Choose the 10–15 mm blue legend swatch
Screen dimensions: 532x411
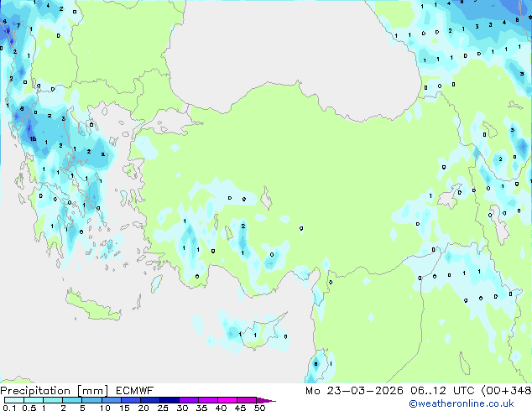[x=112, y=400]
